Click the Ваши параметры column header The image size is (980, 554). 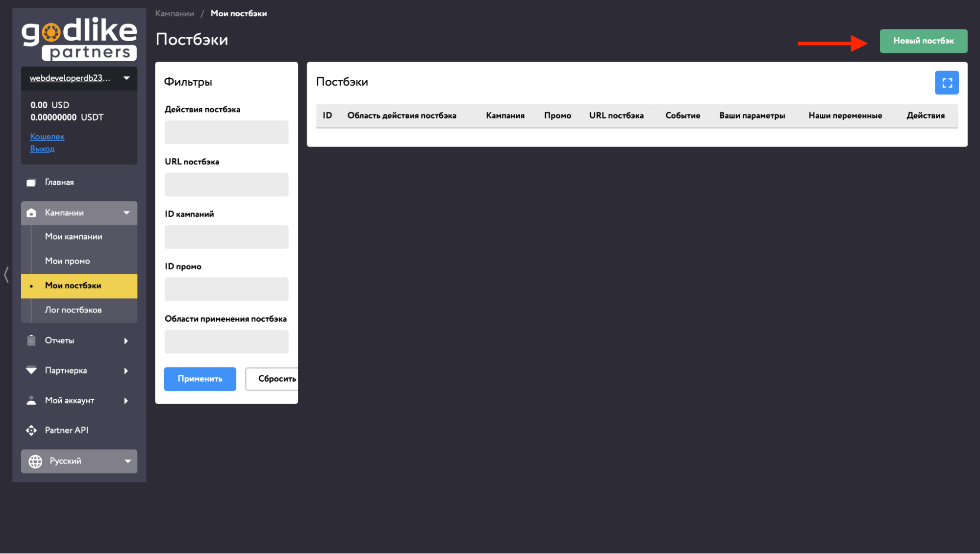(752, 116)
